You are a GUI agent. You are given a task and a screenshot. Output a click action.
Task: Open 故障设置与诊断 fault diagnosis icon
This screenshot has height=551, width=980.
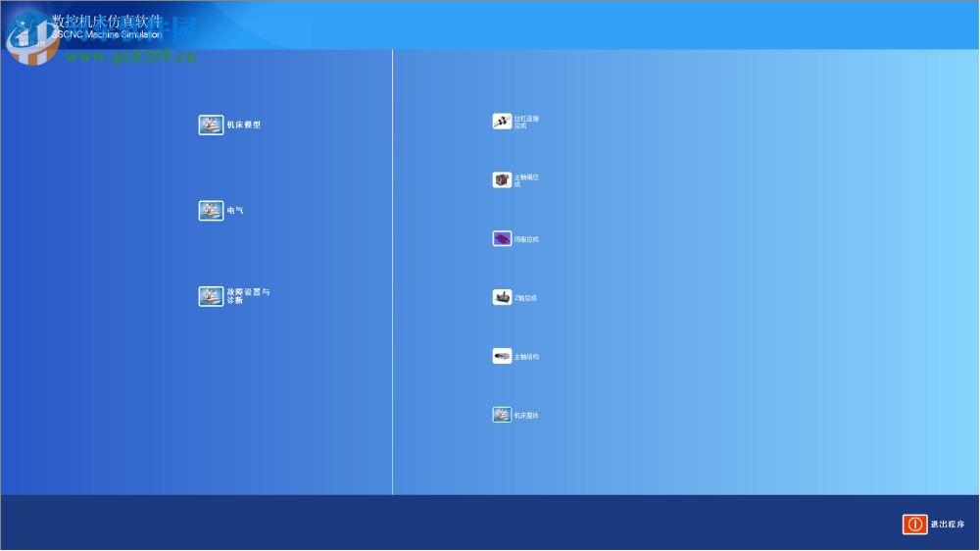211,296
